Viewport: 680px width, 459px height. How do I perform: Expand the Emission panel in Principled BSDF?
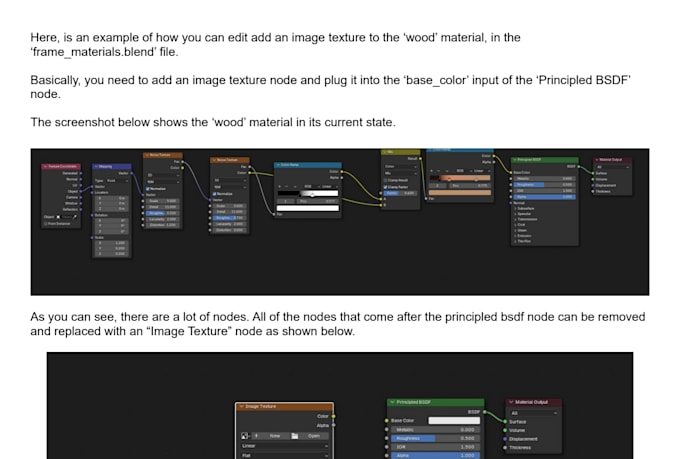tap(516, 236)
